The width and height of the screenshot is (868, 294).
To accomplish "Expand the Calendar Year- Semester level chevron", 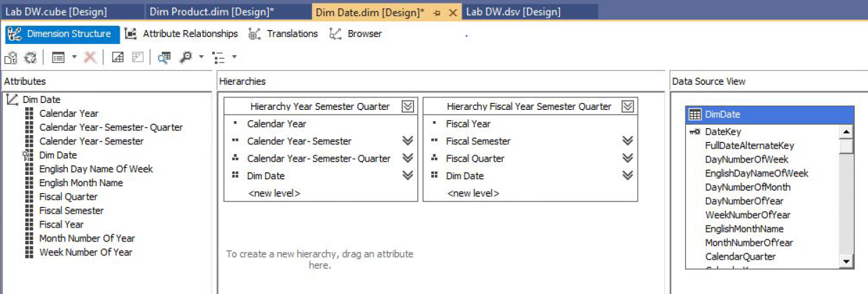I will (408, 141).
